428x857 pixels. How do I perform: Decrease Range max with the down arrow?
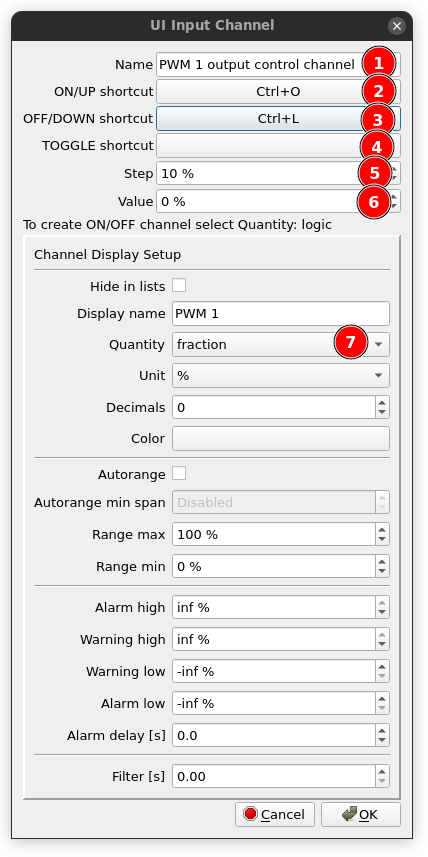382,540
